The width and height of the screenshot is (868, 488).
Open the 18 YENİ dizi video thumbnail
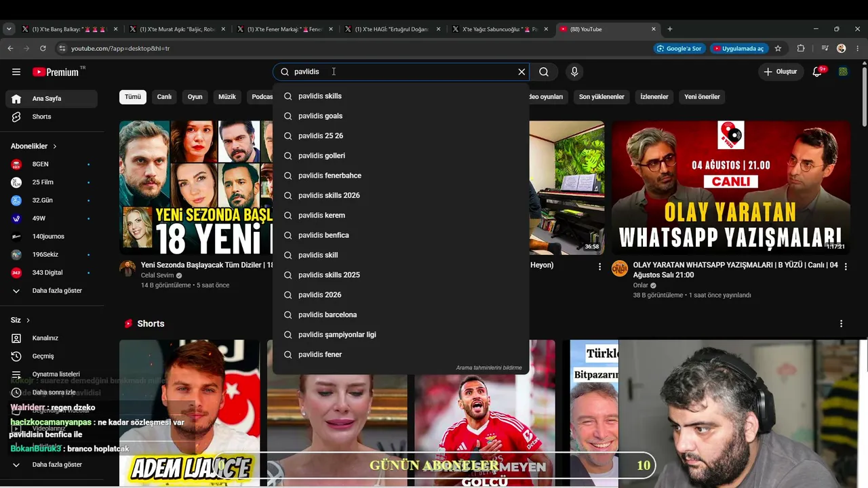pyautogui.click(x=196, y=188)
